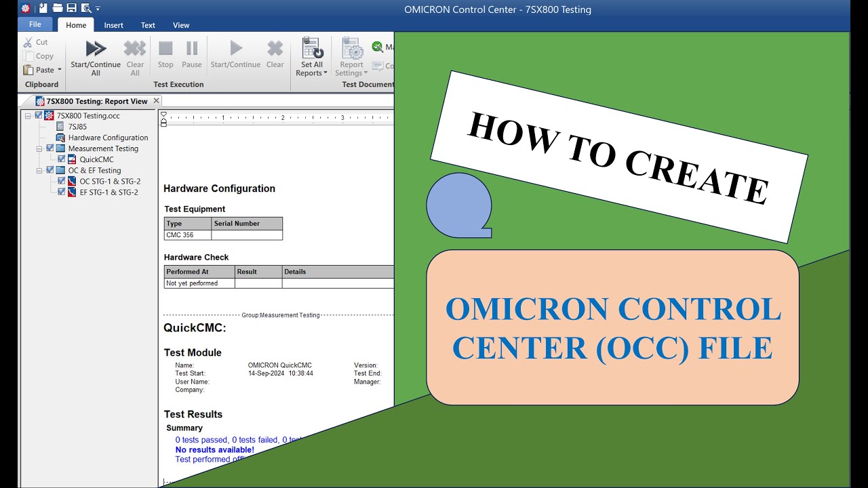Click the comment icon below the green magnifier
This screenshot has height=488, width=868.
[x=377, y=66]
